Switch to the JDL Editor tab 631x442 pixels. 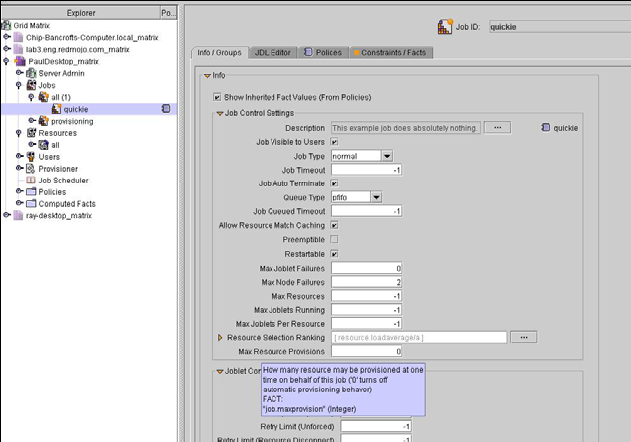click(273, 53)
